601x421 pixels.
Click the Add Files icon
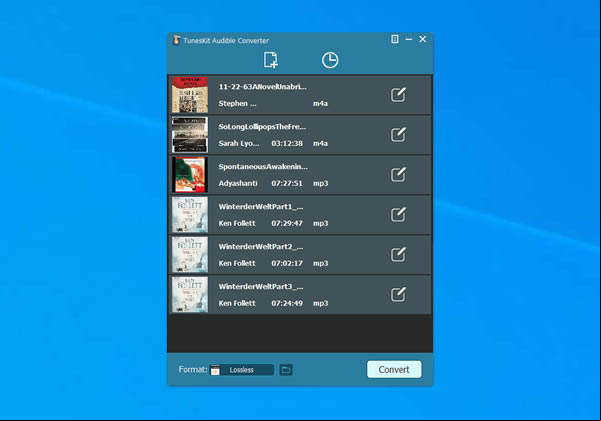tap(271, 60)
